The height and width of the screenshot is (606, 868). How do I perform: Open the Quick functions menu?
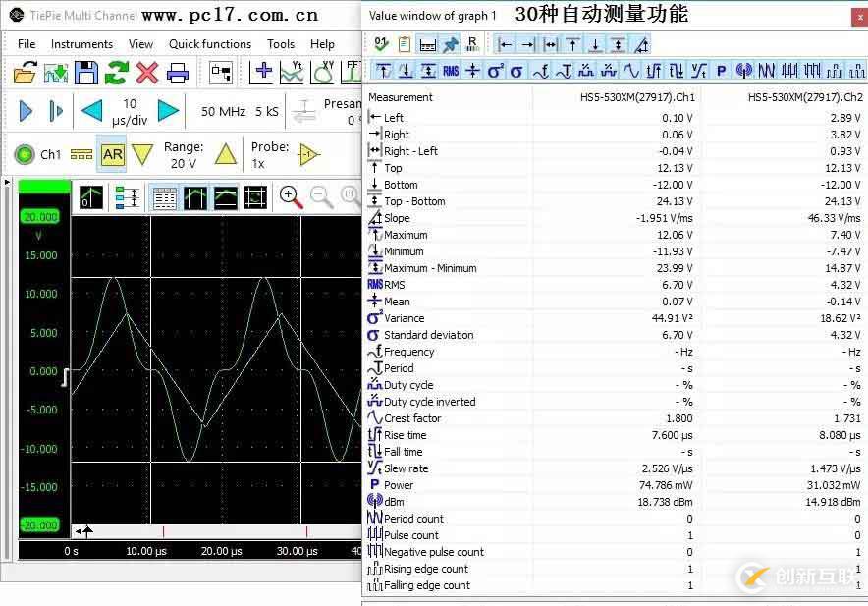tap(210, 44)
